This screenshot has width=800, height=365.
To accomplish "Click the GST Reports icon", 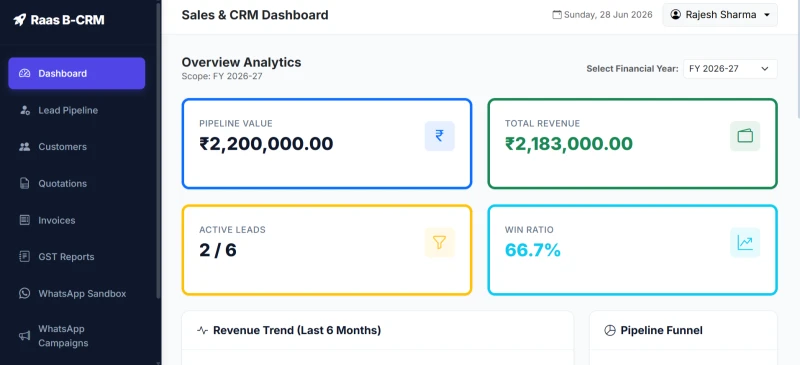I will coord(24,257).
